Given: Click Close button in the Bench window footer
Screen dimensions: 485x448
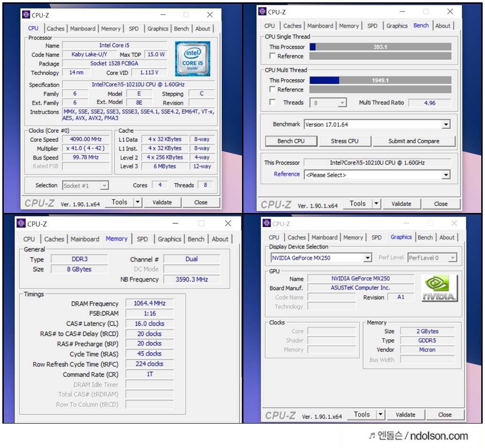Looking at the screenshot, I should pyautogui.click(x=441, y=204).
